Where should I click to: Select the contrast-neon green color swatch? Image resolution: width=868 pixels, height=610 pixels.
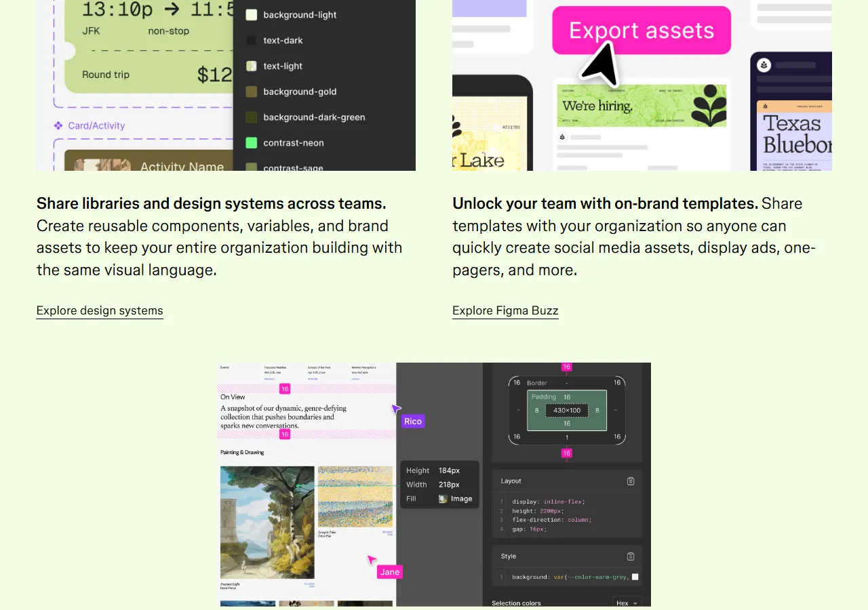(x=251, y=142)
